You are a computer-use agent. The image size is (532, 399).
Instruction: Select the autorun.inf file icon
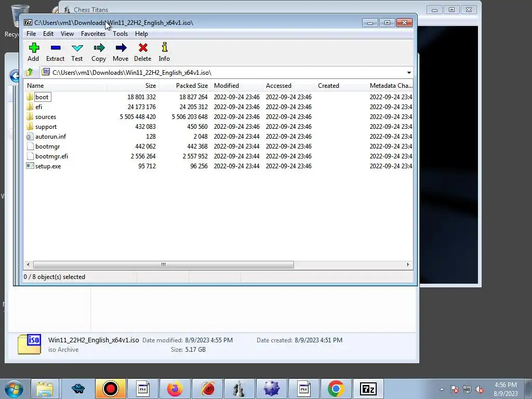[x=30, y=137]
